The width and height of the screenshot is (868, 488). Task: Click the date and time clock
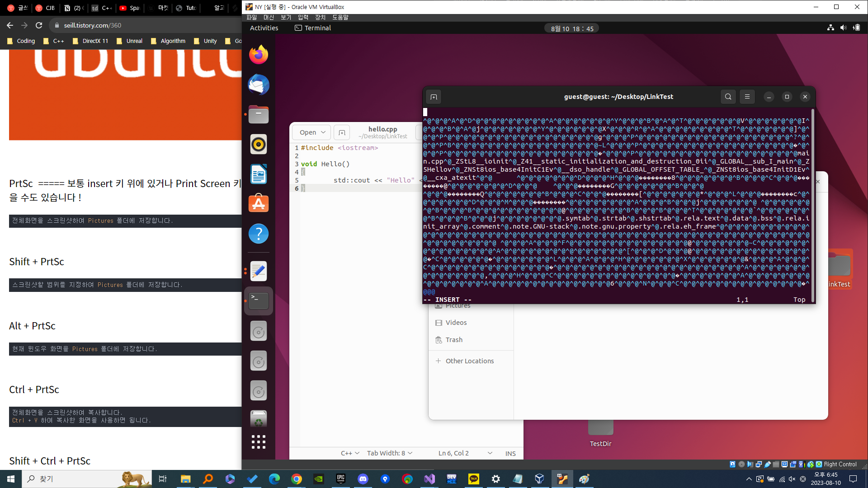(x=572, y=28)
